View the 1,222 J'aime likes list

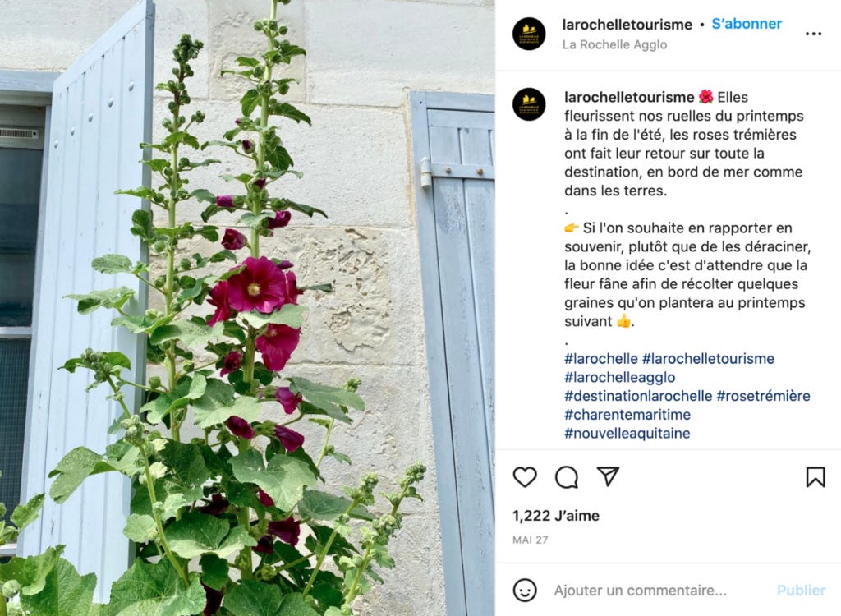click(556, 516)
